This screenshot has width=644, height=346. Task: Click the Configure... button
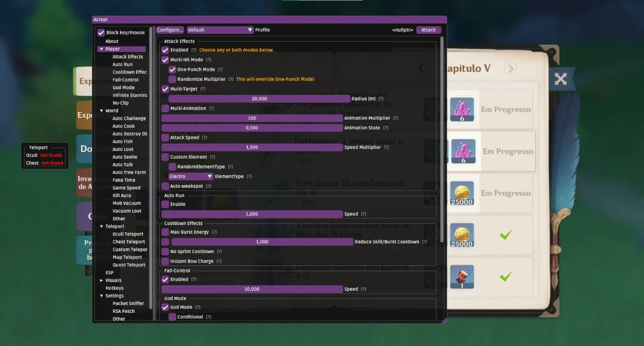(170, 30)
